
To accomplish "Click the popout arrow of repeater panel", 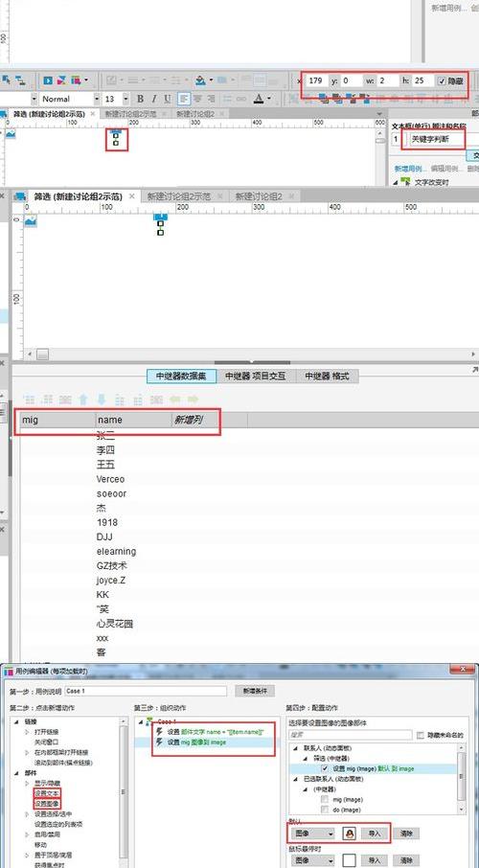I will pos(474,369).
